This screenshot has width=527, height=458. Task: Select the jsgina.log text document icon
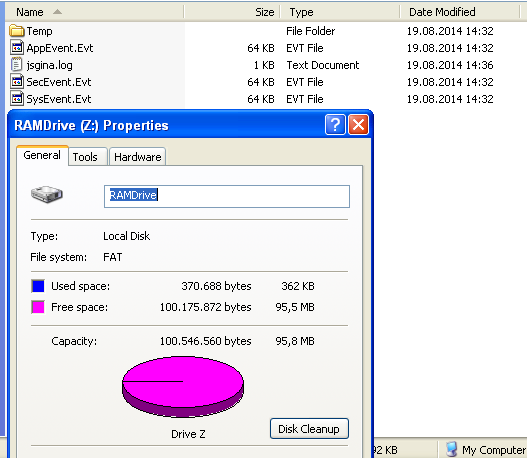click(x=16, y=65)
